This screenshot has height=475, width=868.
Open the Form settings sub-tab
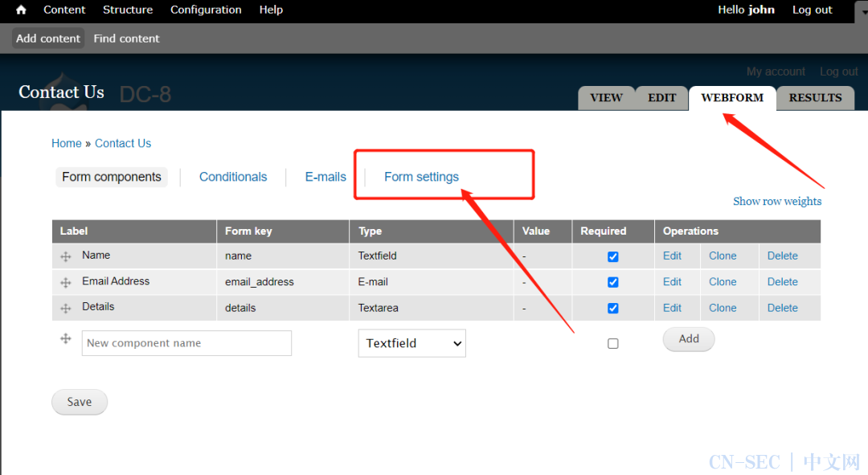(421, 177)
